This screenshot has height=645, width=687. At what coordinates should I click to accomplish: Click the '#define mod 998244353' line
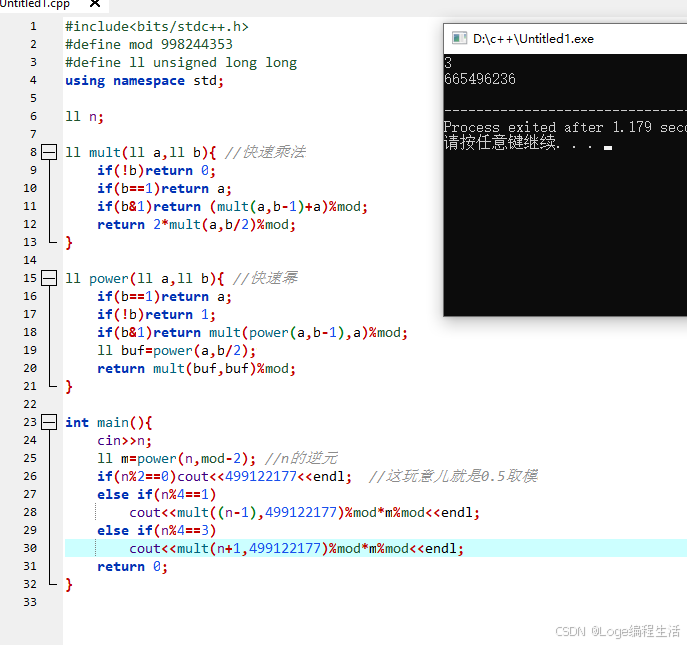tap(149, 44)
